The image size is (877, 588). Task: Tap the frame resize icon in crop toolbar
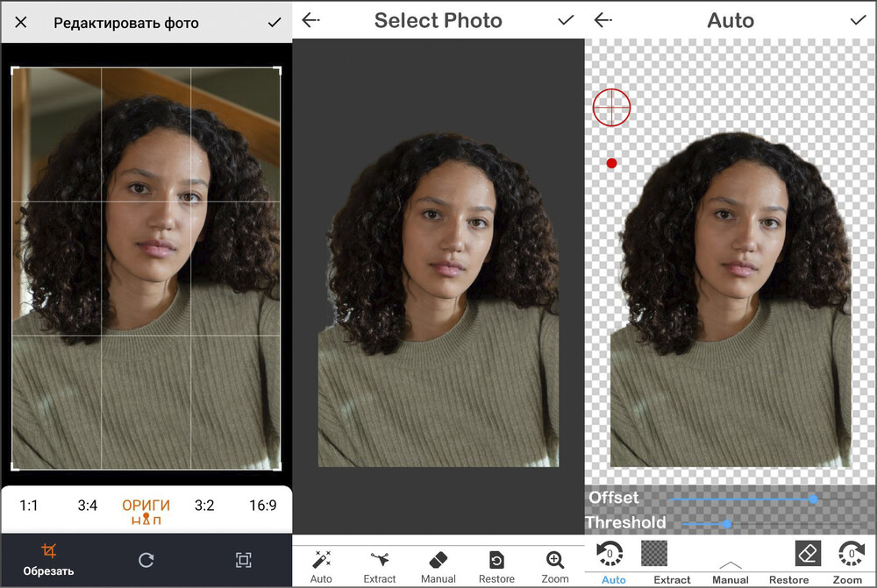[243, 562]
